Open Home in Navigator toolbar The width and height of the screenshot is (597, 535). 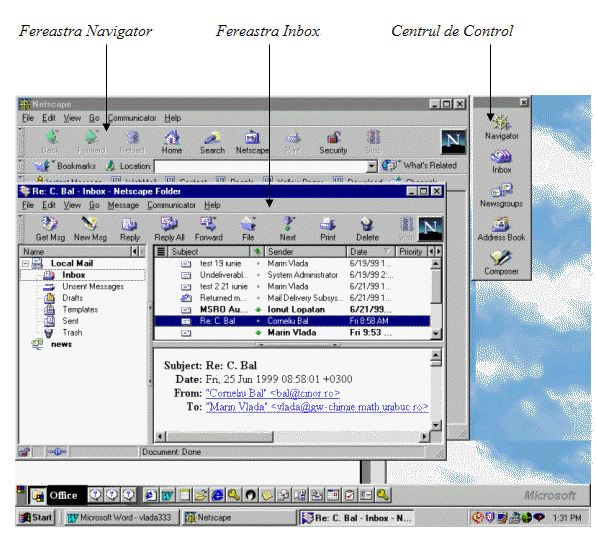pyautogui.click(x=172, y=142)
